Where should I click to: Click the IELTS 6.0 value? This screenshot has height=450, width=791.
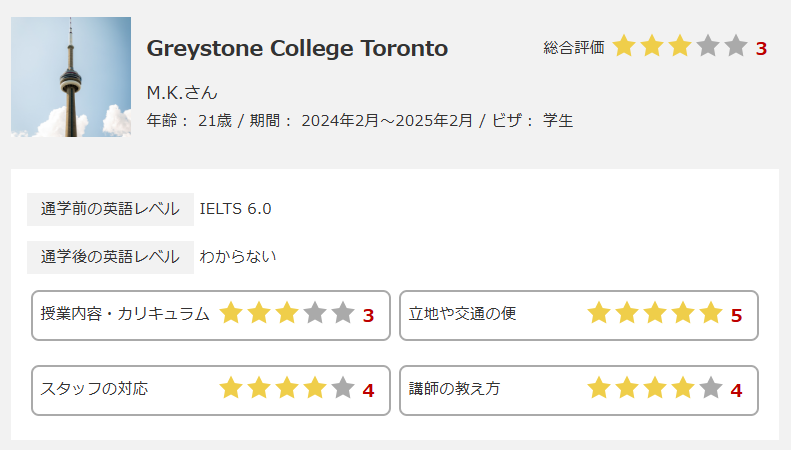[236, 209]
